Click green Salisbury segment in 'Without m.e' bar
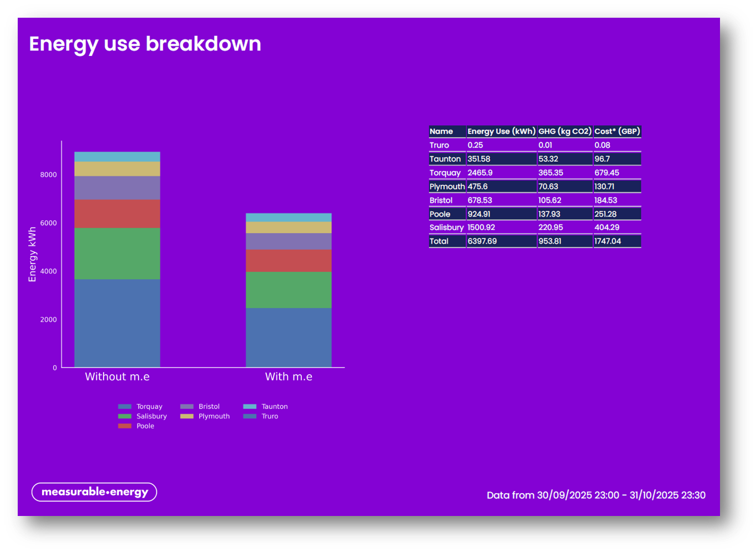Viewport: 756px width, 552px height. (117, 253)
